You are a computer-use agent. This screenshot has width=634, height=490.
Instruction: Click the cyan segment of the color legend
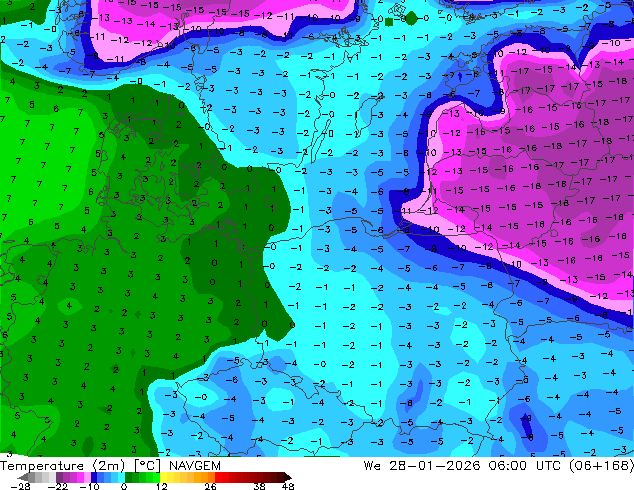[121, 477]
